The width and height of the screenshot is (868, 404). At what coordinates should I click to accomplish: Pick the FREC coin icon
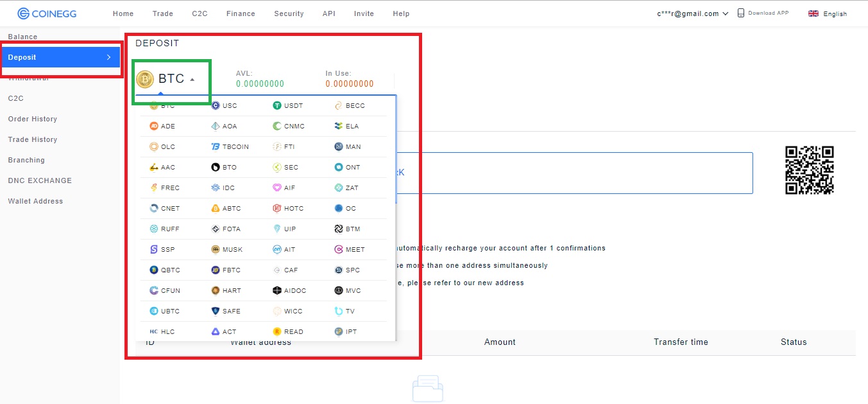click(x=154, y=188)
